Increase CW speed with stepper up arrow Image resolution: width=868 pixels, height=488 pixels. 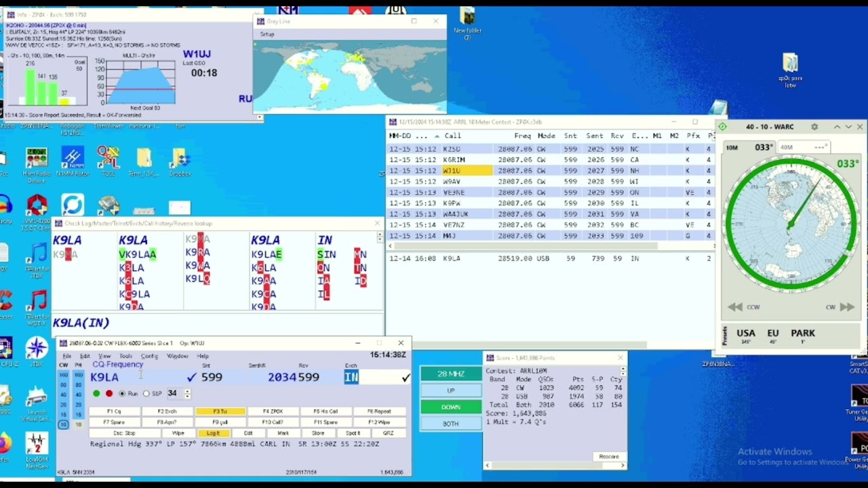click(x=187, y=390)
